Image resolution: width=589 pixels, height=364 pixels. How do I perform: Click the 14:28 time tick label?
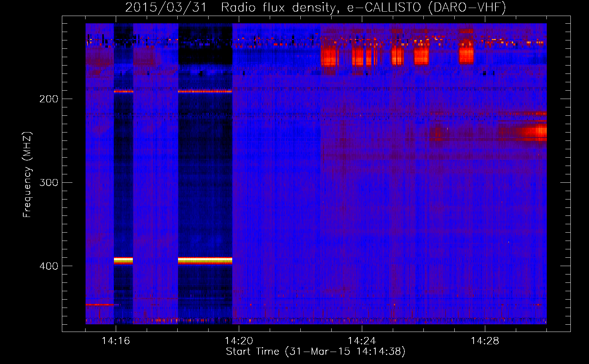[485, 341]
